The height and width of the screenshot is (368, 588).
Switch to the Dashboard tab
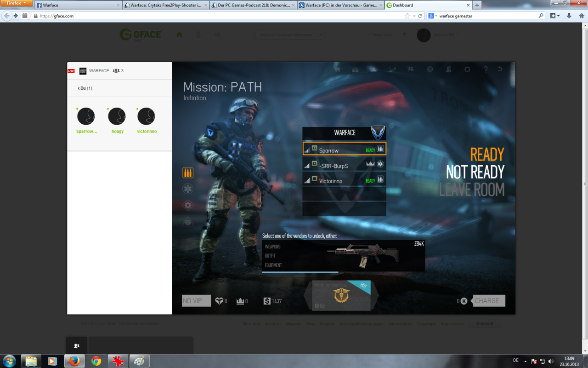point(427,5)
